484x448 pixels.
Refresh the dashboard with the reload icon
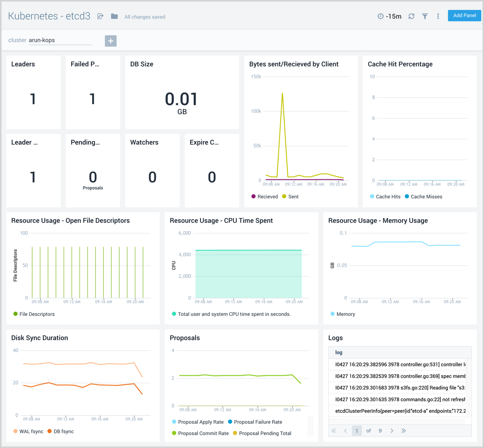[x=411, y=16]
